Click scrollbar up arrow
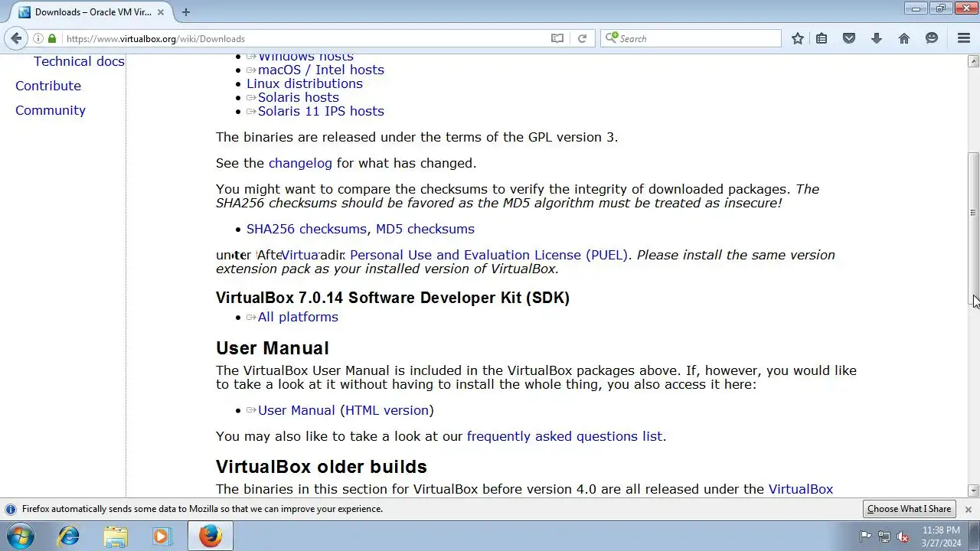This screenshot has height=551, width=980. tap(974, 60)
